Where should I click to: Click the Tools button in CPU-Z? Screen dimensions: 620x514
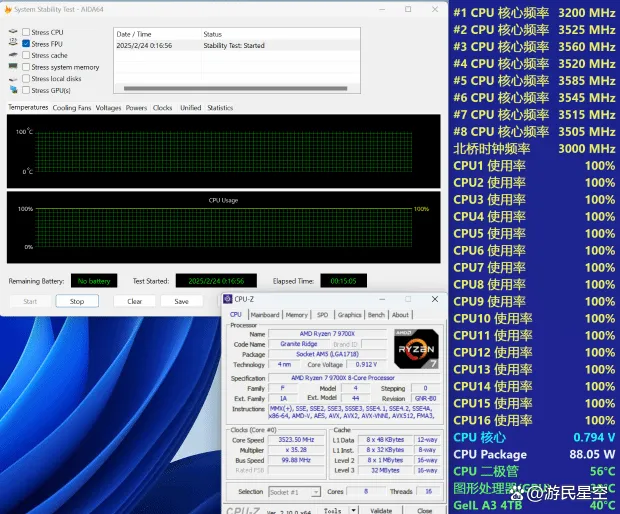[x=333, y=510]
